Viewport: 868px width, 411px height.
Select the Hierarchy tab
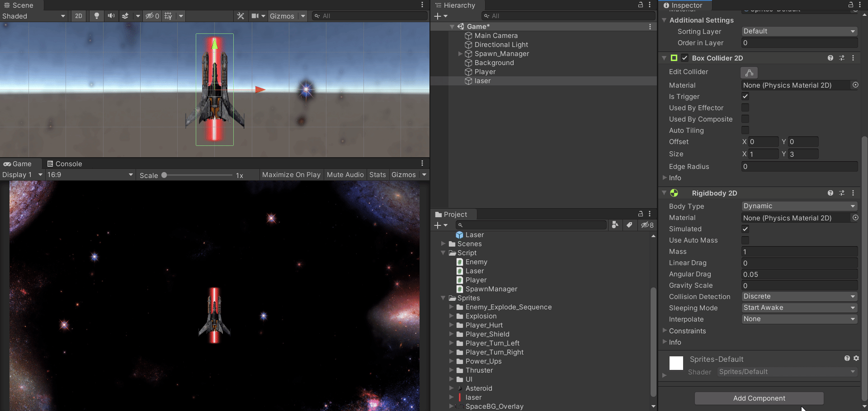[455, 5]
